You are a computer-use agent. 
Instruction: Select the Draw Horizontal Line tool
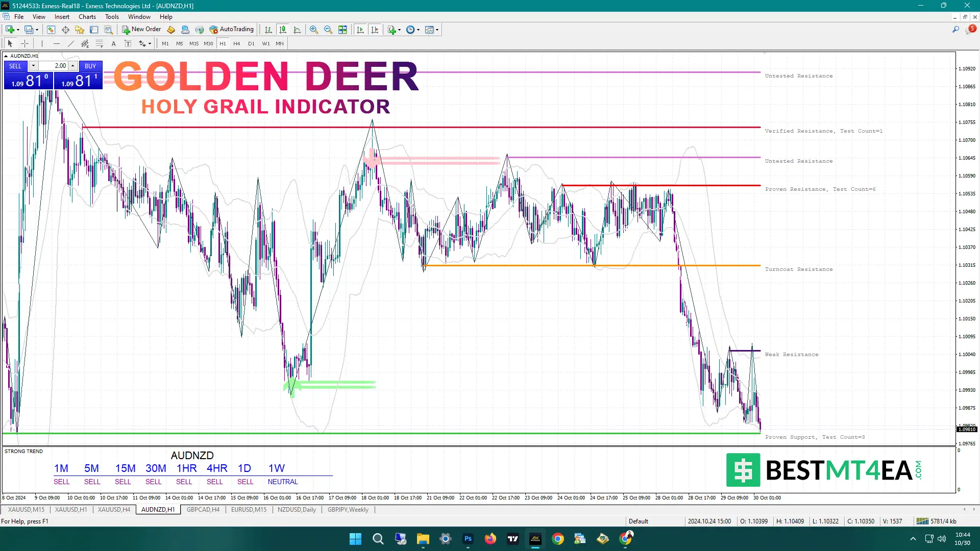[57, 43]
